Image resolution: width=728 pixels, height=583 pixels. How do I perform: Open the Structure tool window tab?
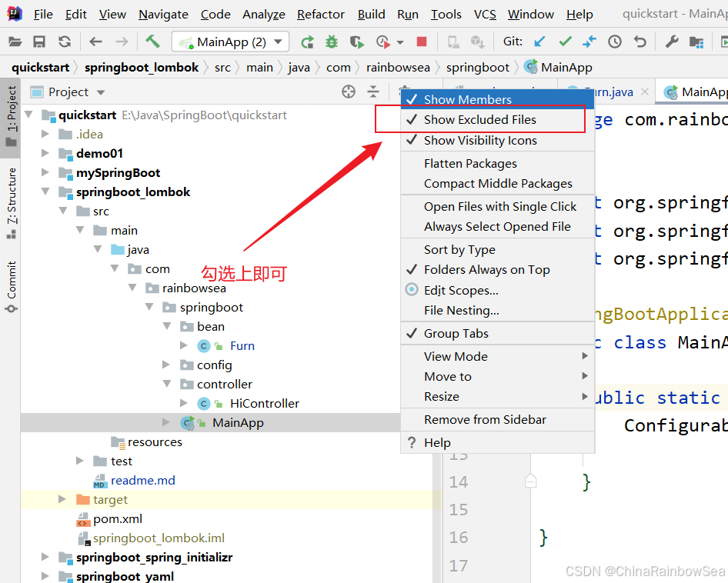click(12, 196)
